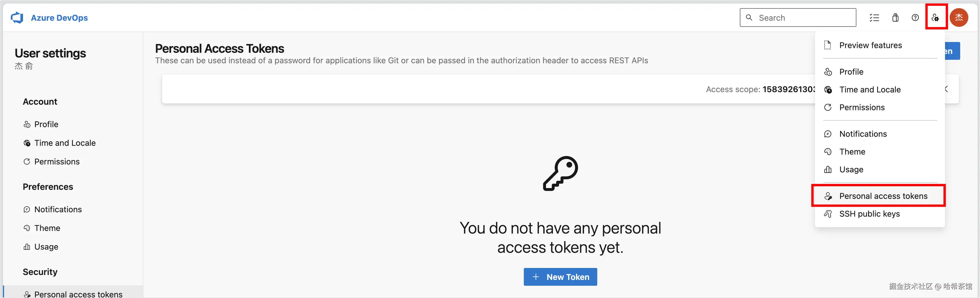The height and width of the screenshot is (298, 980).
Task: Click inside the Search input field
Action: tap(798, 17)
